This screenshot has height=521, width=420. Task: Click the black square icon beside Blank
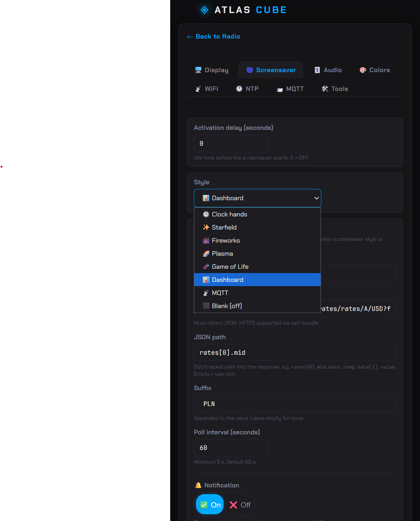[206, 306]
